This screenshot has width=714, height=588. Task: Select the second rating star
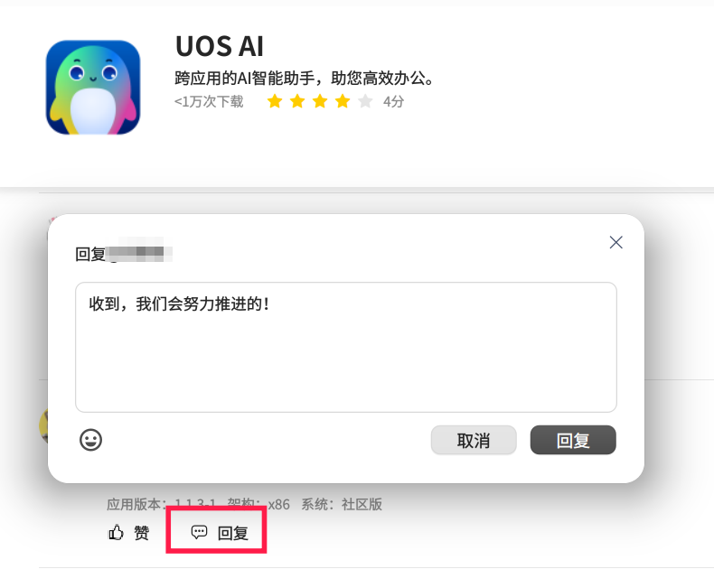click(297, 101)
